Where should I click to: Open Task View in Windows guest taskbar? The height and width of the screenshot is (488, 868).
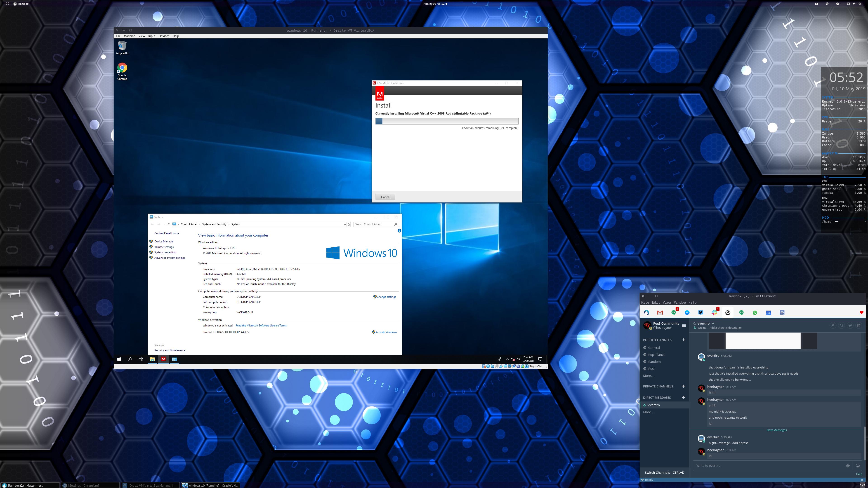click(141, 359)
